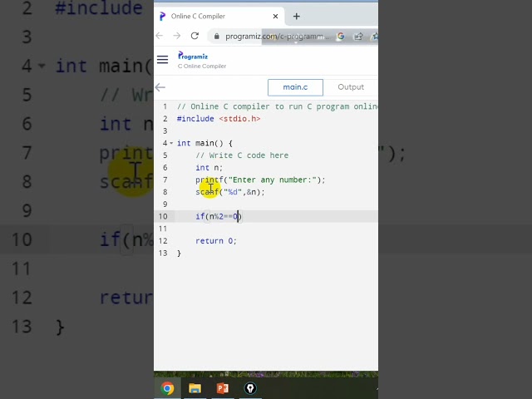Click the scanf code line
This screenshot has width=532, height=399.
[230, 192]
